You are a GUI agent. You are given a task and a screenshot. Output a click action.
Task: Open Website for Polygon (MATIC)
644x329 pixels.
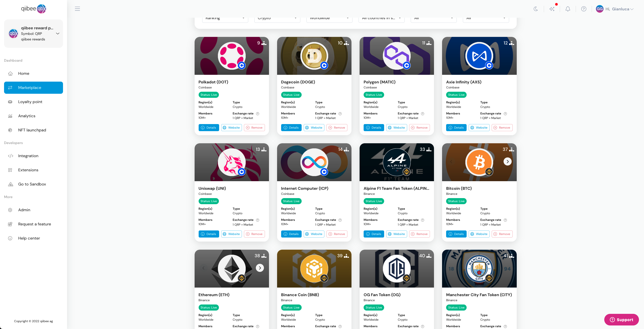pyautogui.click(x=397, y=128)
